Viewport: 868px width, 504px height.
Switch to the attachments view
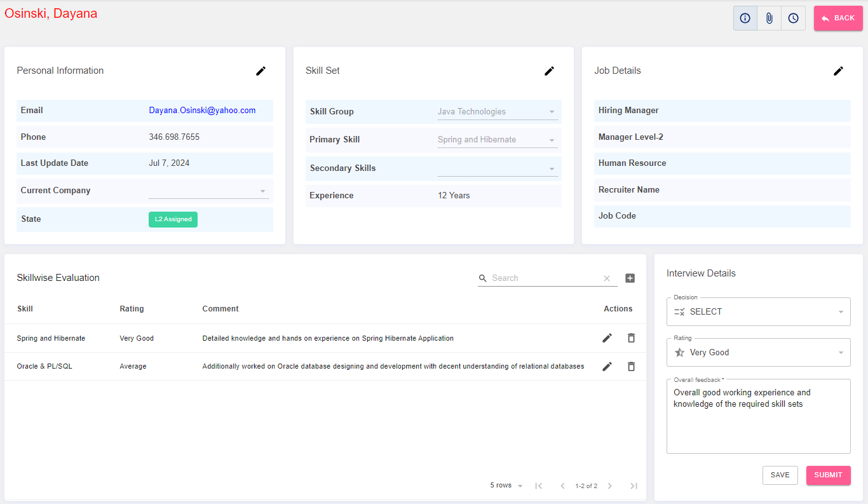(x=769, y=18)
